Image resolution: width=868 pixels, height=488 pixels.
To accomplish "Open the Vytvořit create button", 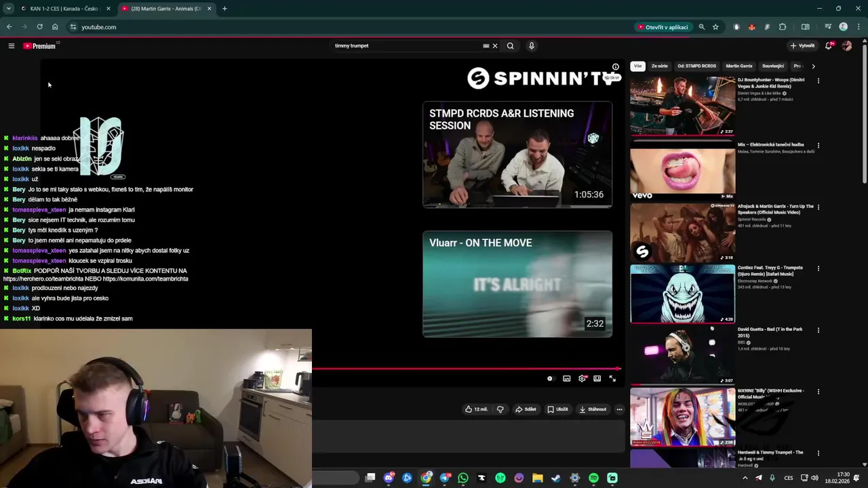I will (x=802, y=46).
